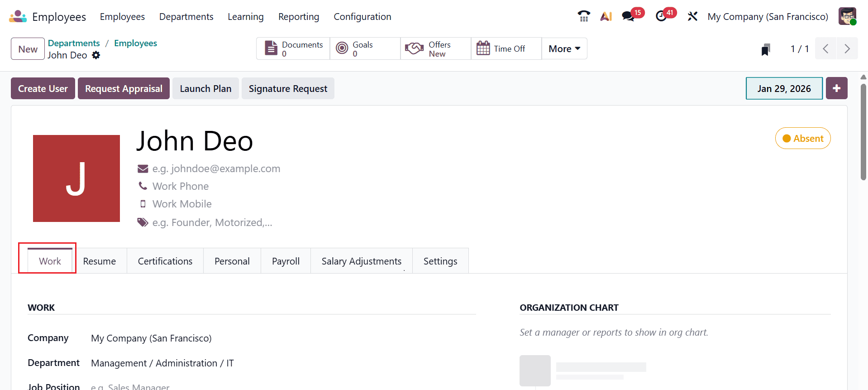Click the Request Appraisal button
The height and width of the screenshot is (390, 868).
pyautogui.click(x=124, y=89)
